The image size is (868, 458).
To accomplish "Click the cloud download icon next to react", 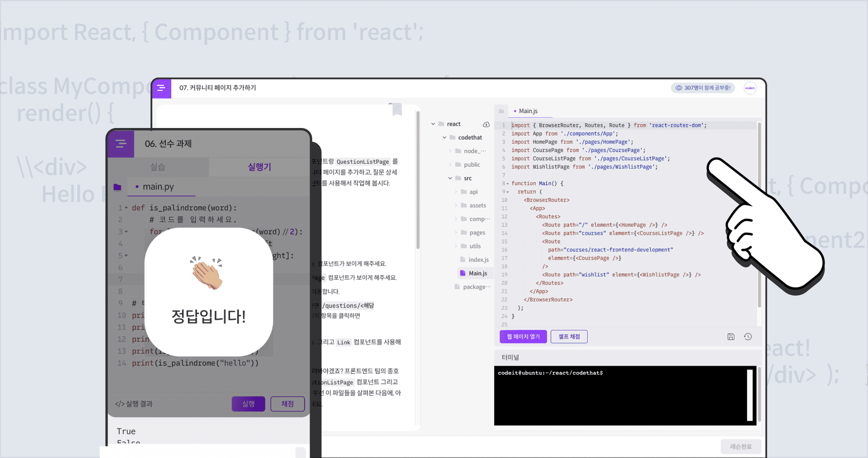I will (x=486, y=124).
